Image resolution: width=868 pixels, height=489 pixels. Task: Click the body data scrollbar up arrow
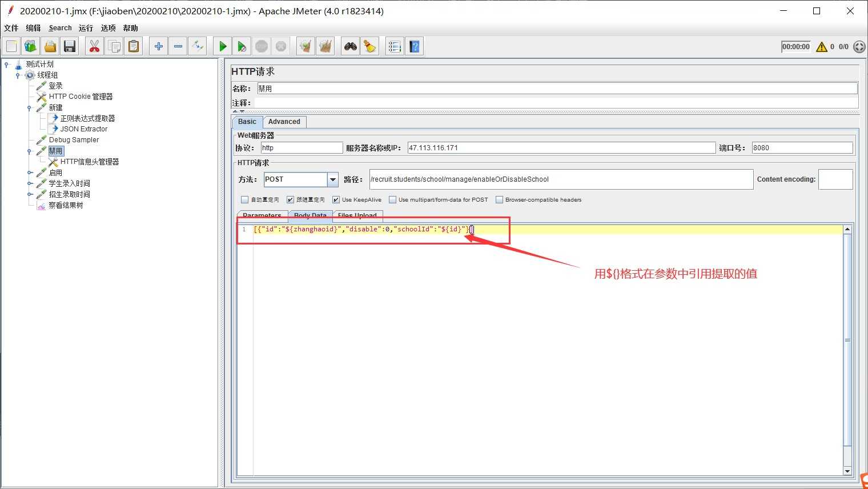click(847, 229)
